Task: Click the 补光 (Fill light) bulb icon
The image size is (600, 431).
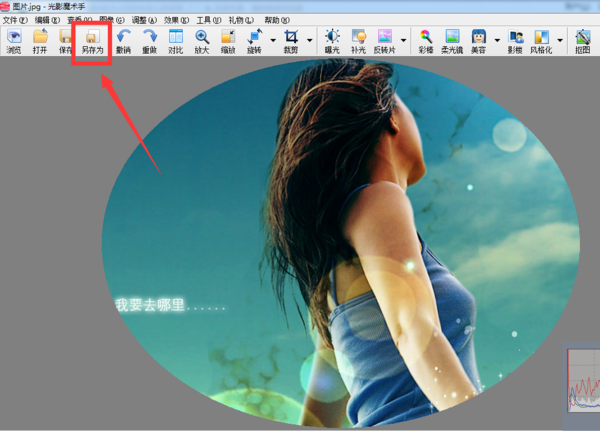Action: (x=358, y=41)
